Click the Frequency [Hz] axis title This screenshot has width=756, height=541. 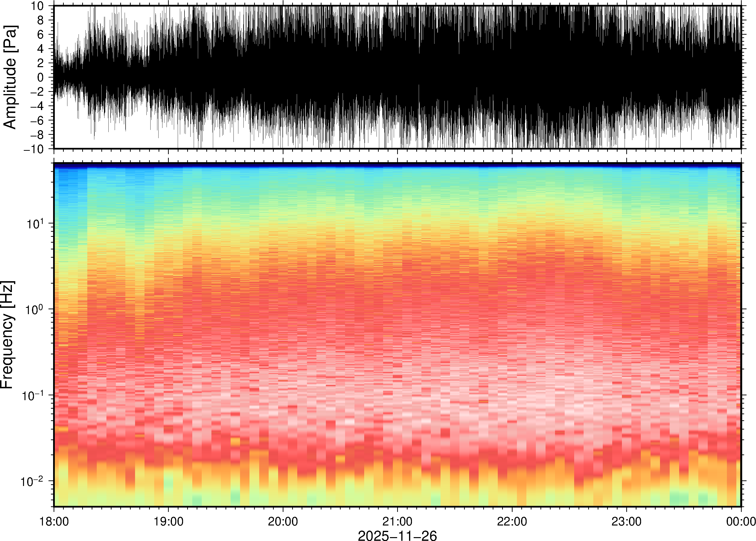pyautogui.click(x=7, y=335)
